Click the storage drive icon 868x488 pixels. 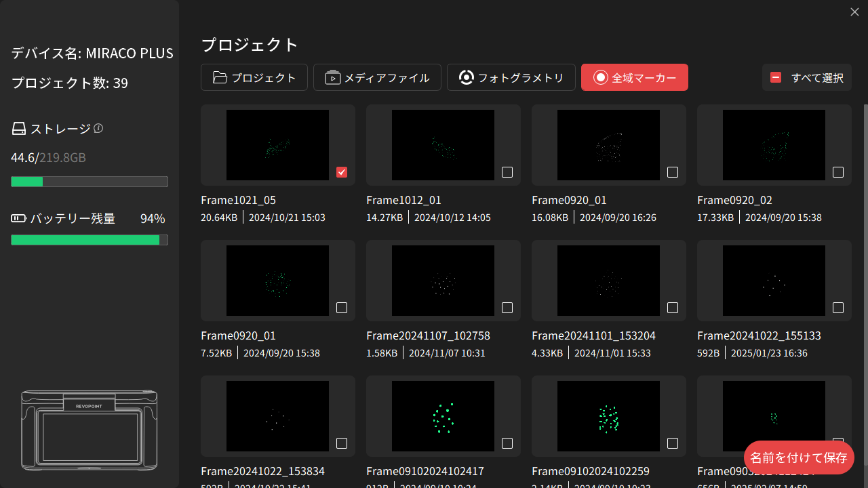[19, 129]
